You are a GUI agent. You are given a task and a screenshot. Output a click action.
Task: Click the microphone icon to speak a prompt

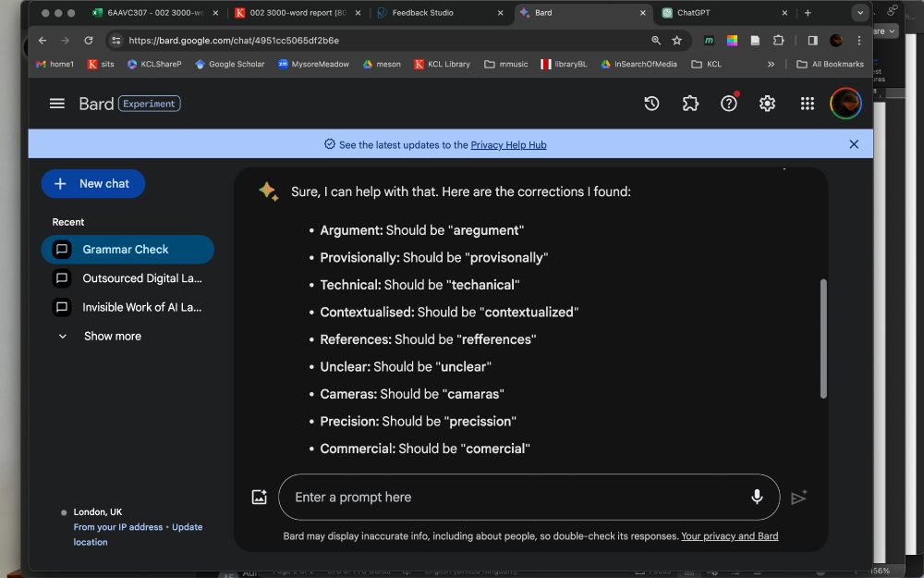757,497
